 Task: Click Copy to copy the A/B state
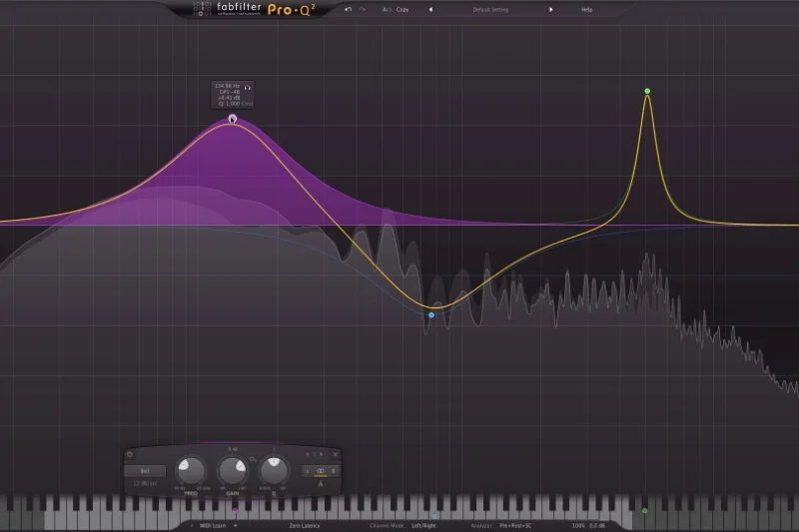click(x=402, y=9)
